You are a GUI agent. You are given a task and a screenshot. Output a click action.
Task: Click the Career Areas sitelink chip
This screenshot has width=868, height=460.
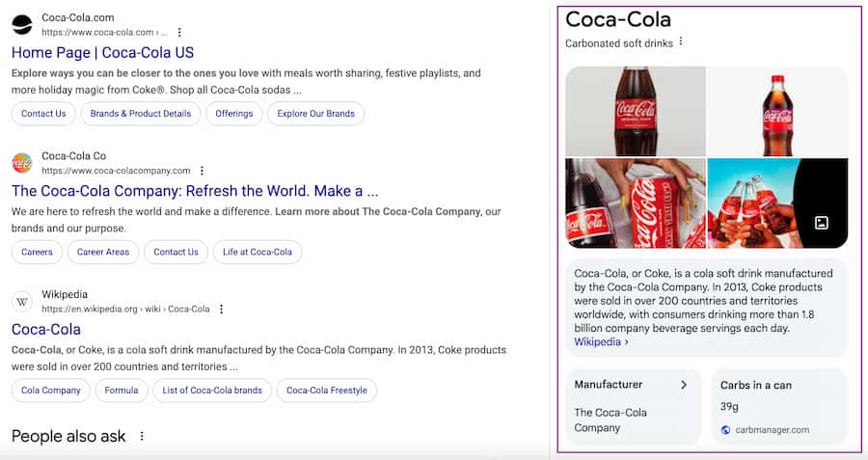pyautogui.click(x=102, y=252)
